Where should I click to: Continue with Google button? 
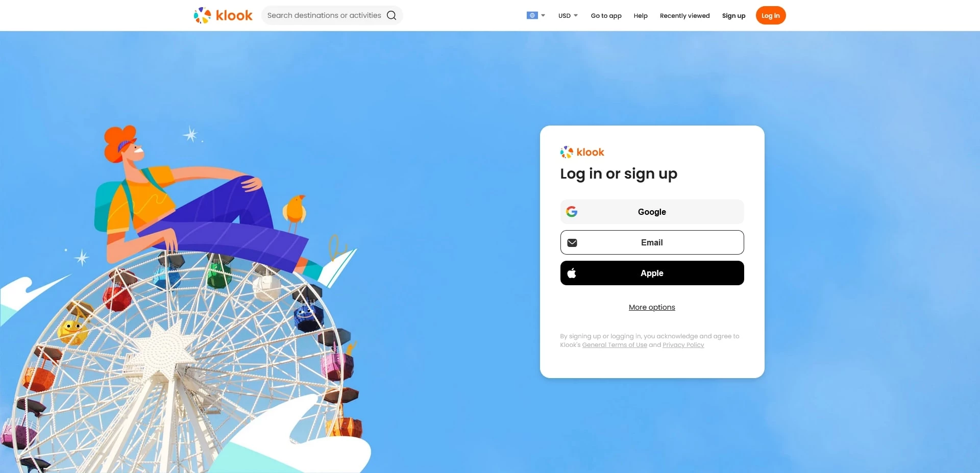pyautogui.click(x=652, y=212)
